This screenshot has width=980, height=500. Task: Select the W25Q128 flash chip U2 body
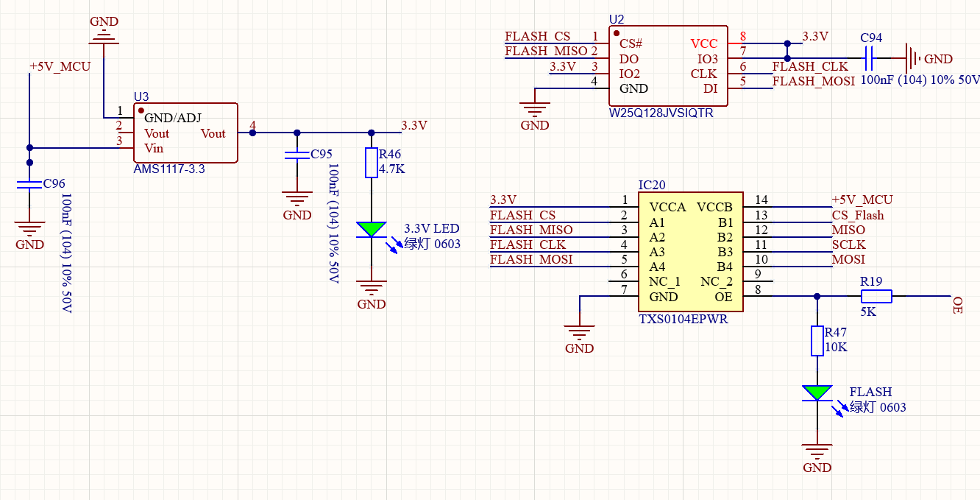(x=668, y=66)
